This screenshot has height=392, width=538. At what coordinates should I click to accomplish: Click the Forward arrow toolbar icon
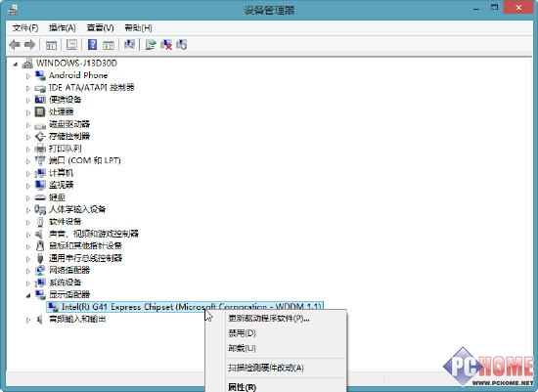(x=30, y=45)
